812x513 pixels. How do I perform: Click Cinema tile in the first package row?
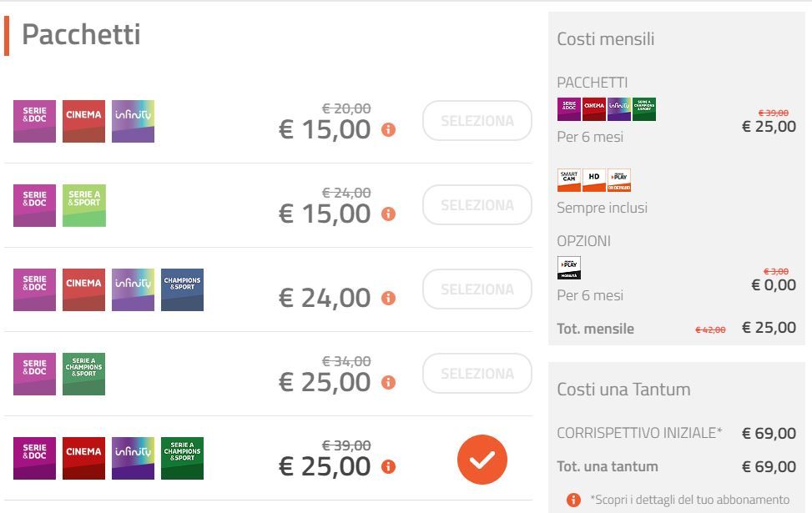click(84, 121)
